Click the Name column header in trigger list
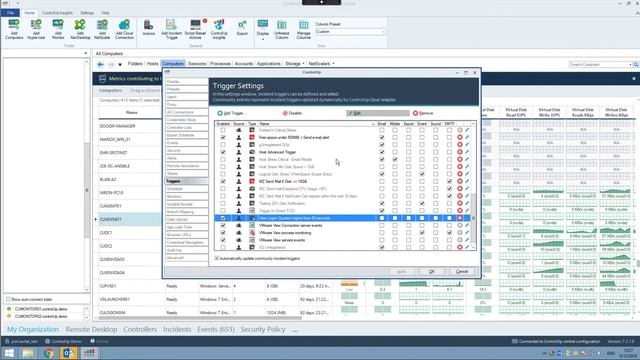The height and width of the screenshot is (360, 640). click(x=316, y=124)
